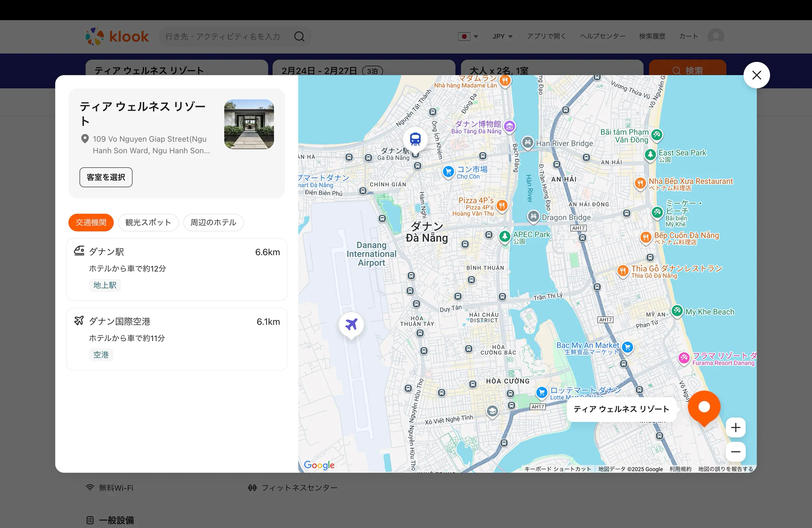
Task: Open キーボード ショートカット on the map
Action: tap(558, 469)
